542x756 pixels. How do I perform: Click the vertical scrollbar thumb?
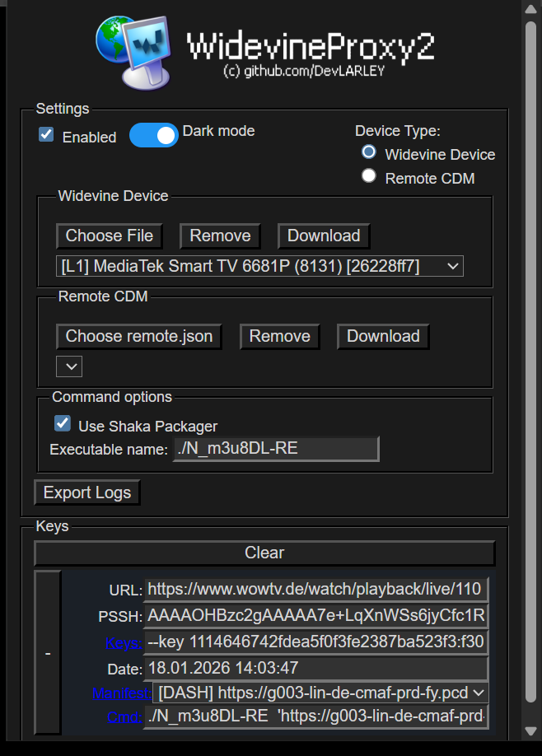(531, 362)
